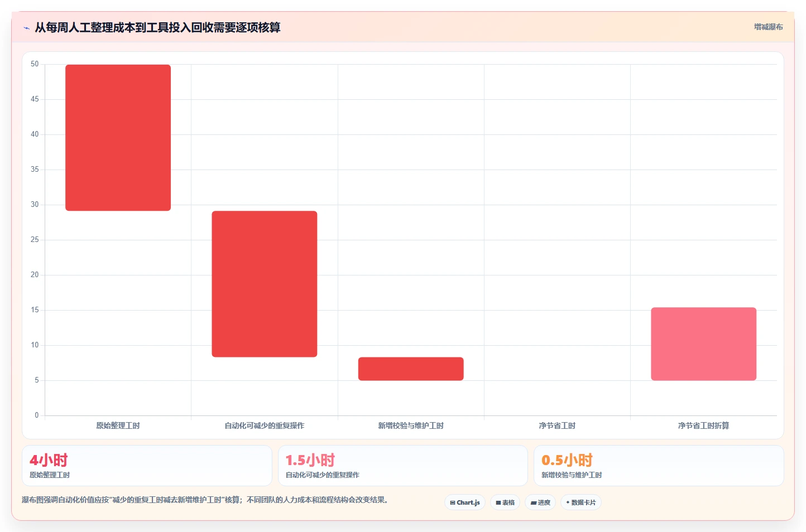Click the x-axis label 新增校验与维护工时
The image size is (806, 532).
click(411, 425)
